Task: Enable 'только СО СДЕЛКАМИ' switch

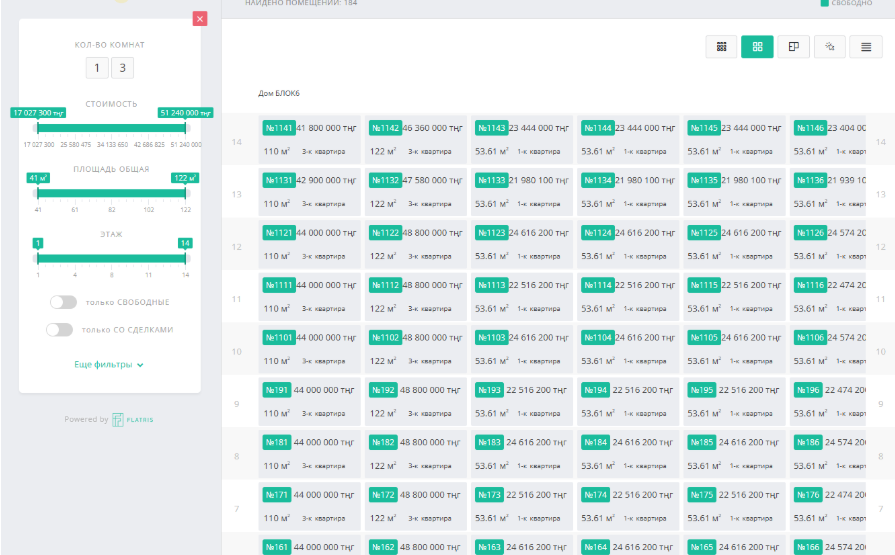Action: (x=61, y=329)
